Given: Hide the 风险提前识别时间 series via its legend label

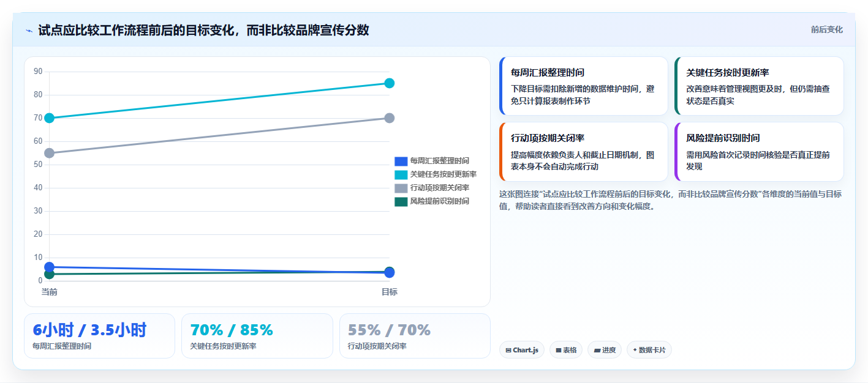Looking at the screenshot, I should (439, 201).
